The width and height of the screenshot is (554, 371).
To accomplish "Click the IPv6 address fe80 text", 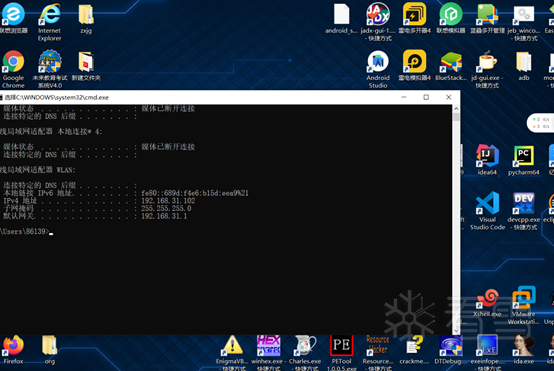I will click(x=195, y=193).
